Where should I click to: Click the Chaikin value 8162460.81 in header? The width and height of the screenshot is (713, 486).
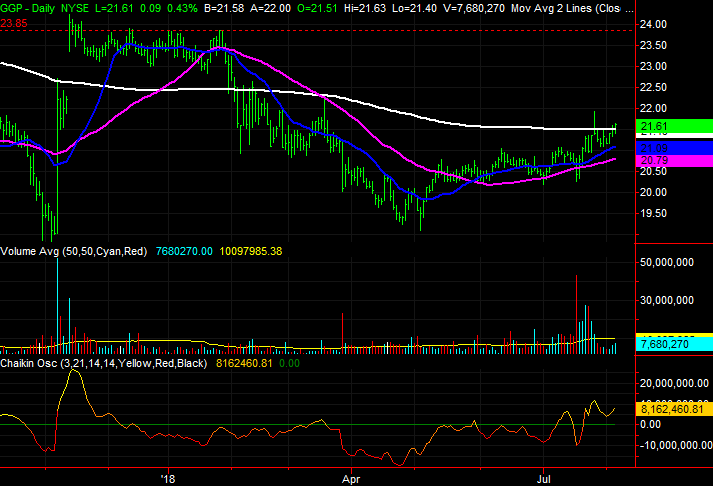[x=244, y=363]
